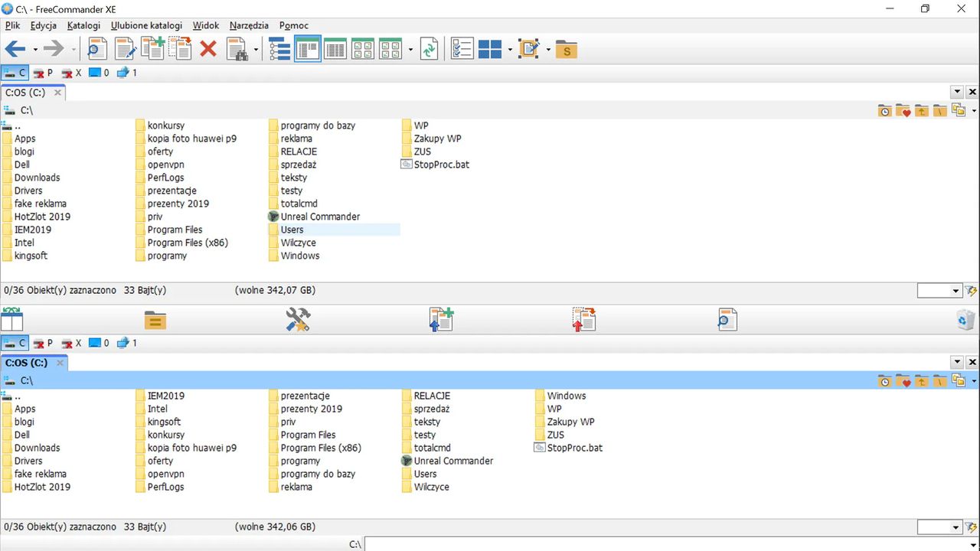This screenshot has width=980, height=551.
Task: Open the Ulubione katalogi menu
Action: pos(146,25)
